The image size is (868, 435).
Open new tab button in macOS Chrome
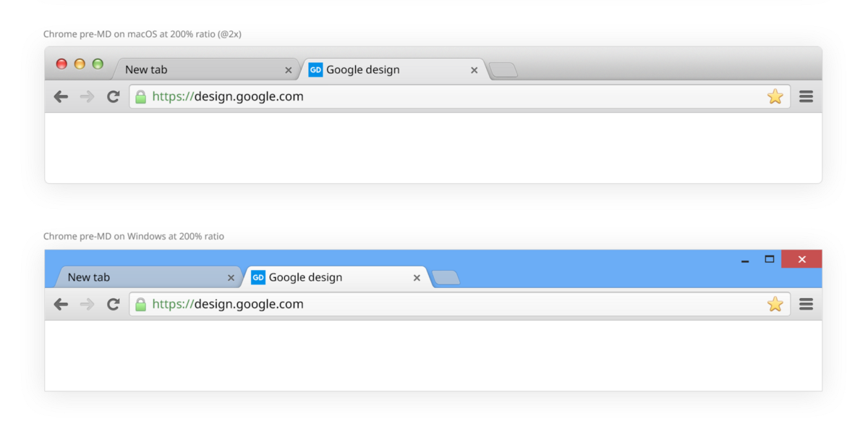(x=503, y=70)
